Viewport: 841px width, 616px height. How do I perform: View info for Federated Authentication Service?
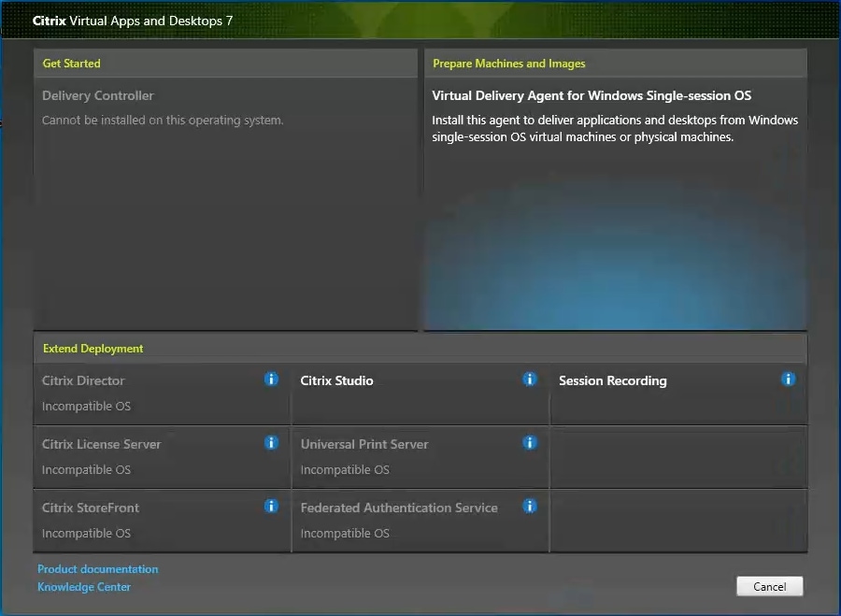530,506
